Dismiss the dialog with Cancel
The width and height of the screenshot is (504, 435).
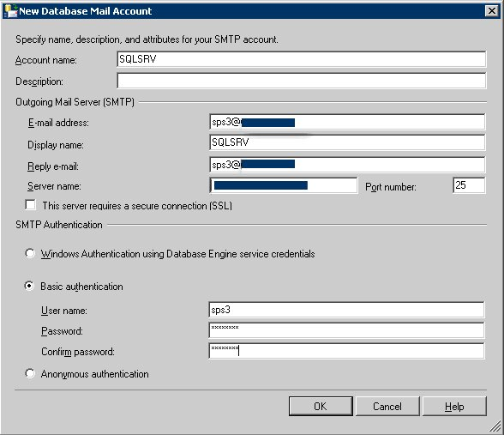click(x=387, y=407)
